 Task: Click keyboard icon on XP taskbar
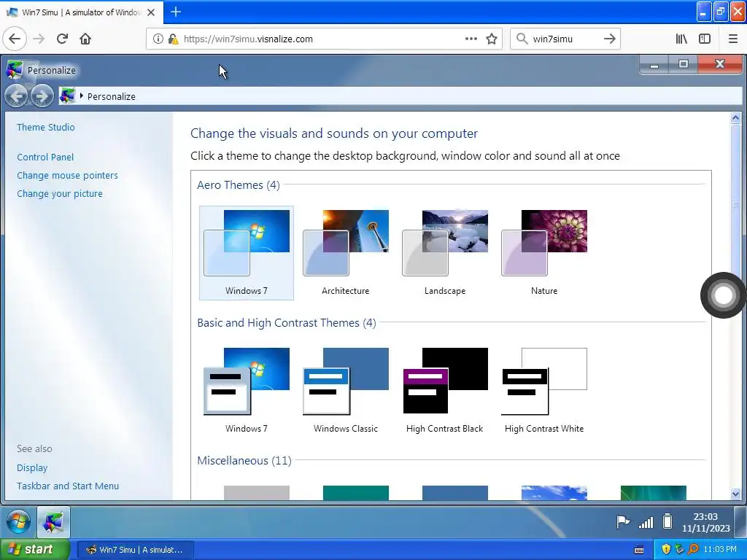pos(639,550)
